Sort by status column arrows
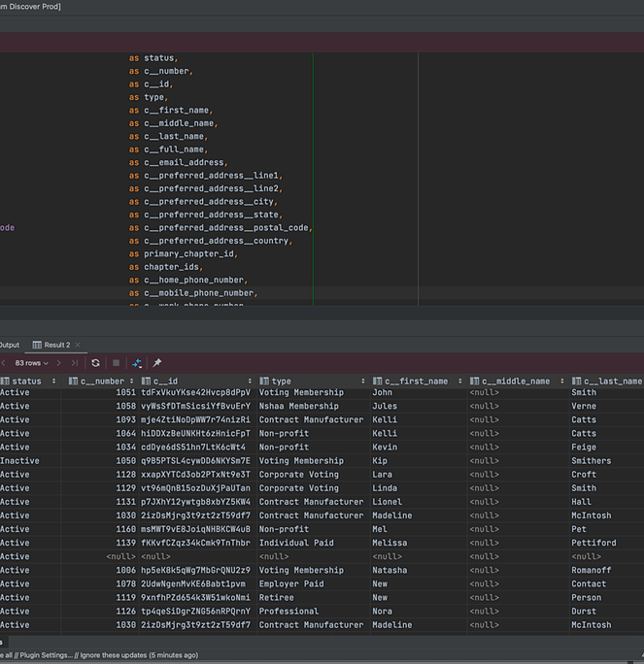Screen dimensions: 644x664 click(x=53, y=382)
